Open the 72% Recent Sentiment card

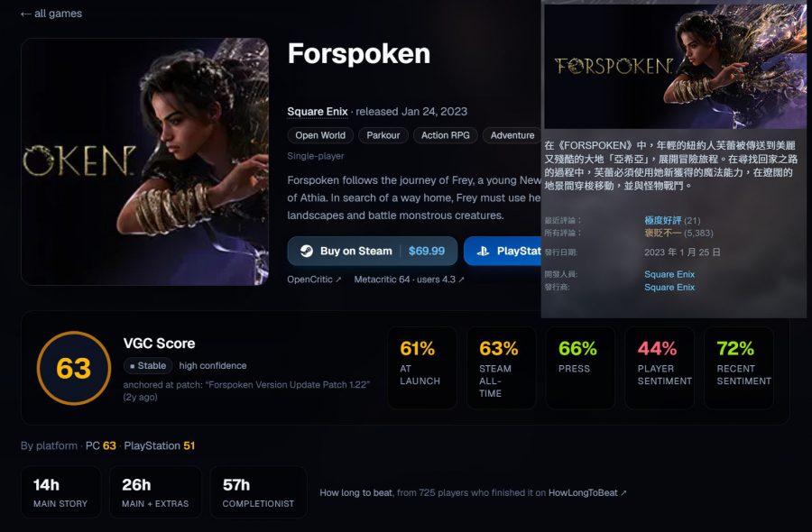(738, 368)
